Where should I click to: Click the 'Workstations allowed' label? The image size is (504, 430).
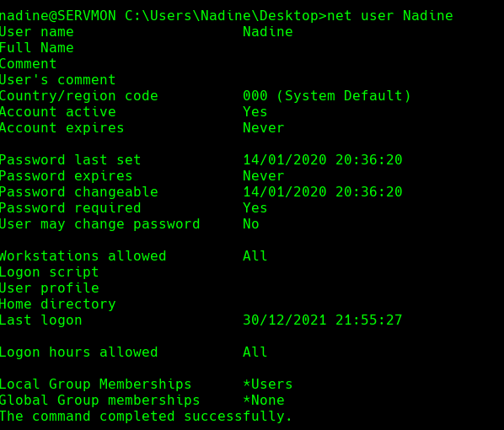point(83,256)
